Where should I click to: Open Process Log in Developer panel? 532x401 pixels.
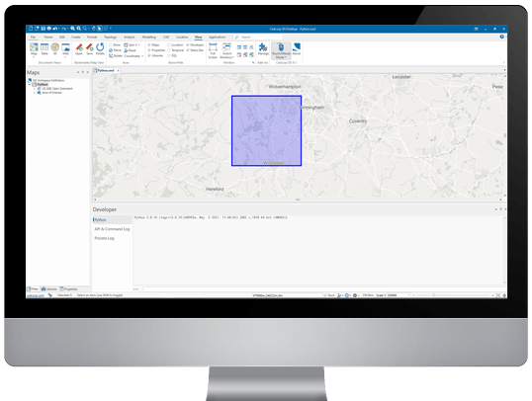tap(104, 238)
